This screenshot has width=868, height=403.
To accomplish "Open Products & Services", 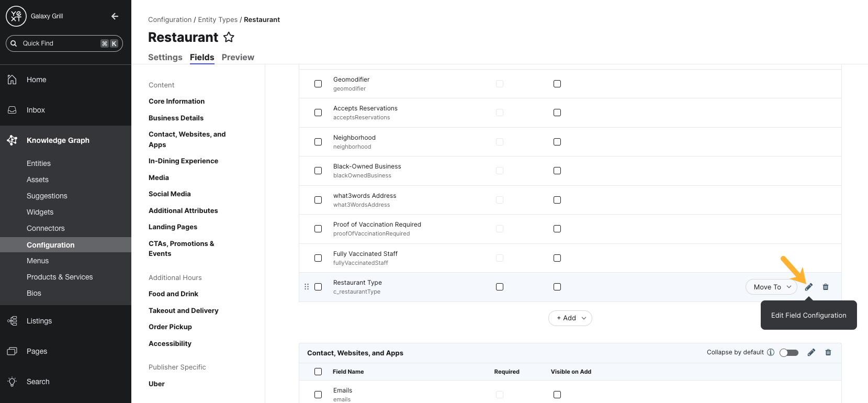I will click(x=60, y=277).
